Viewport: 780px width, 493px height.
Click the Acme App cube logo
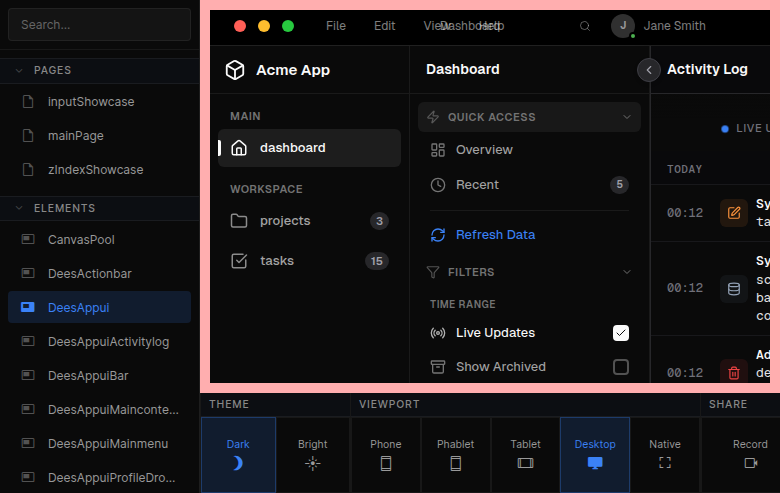pyautogui.click(x=235, y=70)
